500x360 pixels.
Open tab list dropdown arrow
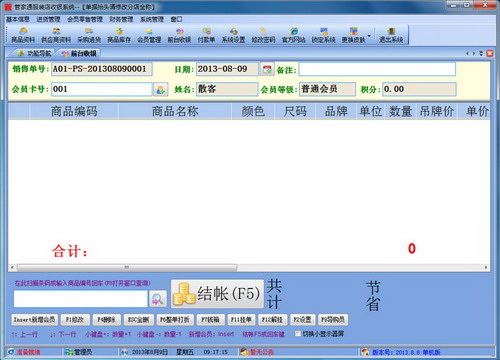(x=481, y=53)
